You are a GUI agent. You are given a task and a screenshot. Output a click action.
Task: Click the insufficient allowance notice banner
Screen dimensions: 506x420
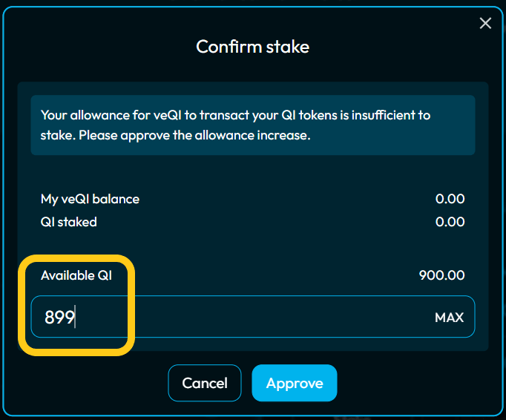click(252, 125)
